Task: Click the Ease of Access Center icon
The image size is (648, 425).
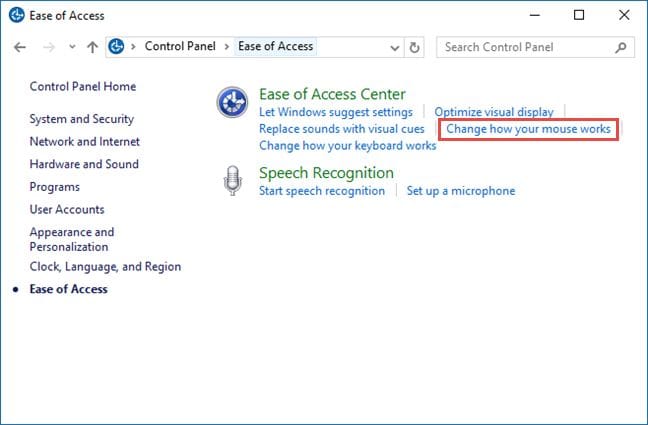Action: click(232, 102)
